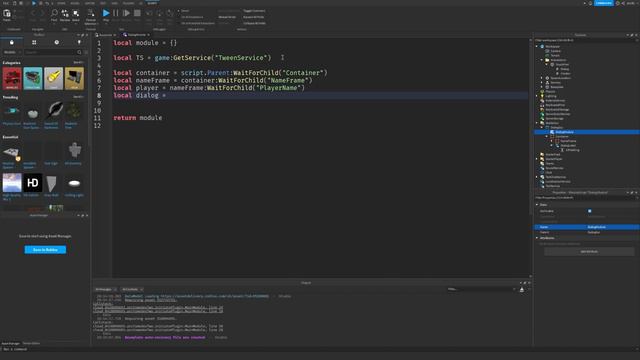
Task: Select the yellow desk category thumbnail
Action: pos(74,78)
